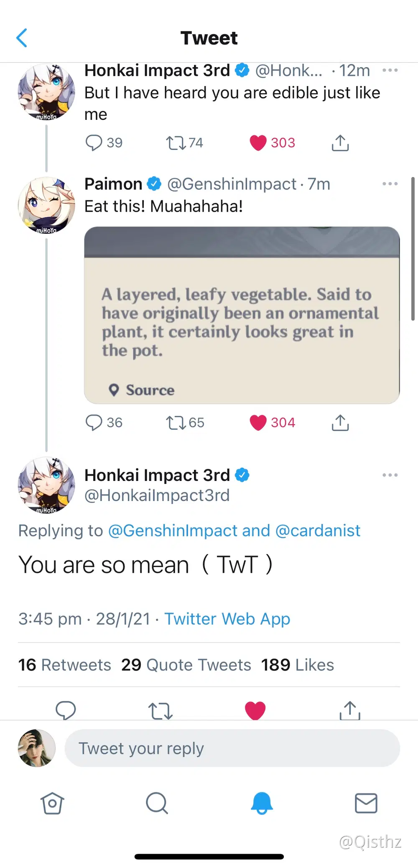View the 29 Quote Tweets

pyautogui.click(x=185, y=665)
